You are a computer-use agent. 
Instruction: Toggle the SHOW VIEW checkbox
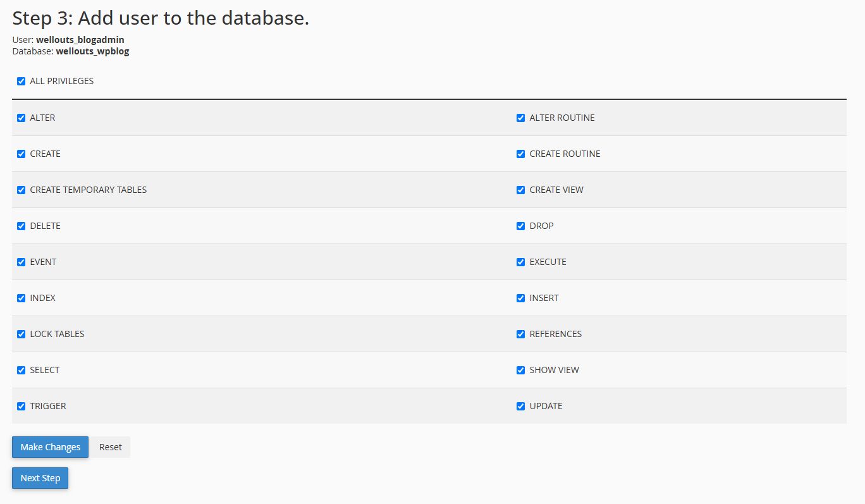tap(520, 370)
